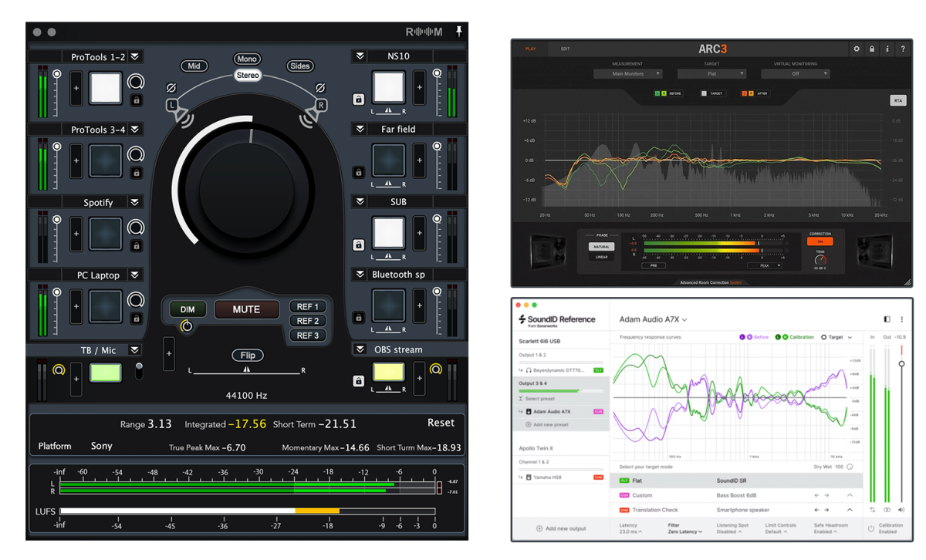Open ARC3 Measurement Main Monitors dropdown

tap(627, 74)
